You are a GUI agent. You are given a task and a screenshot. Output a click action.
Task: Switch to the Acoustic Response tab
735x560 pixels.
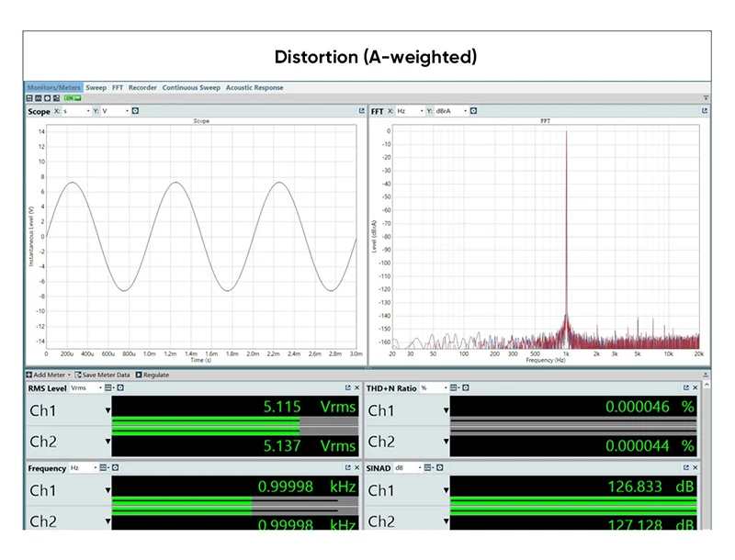[254, 87]
